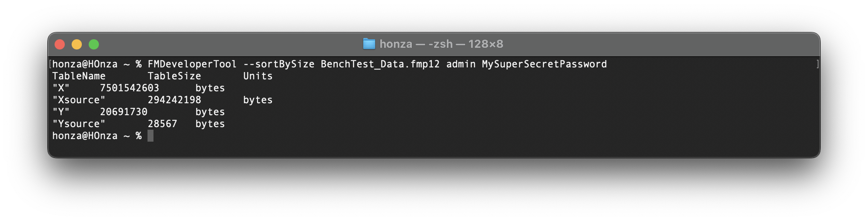
Task: Click the BenchTest_Data.fmp12 filename
Action: tap(380, 64)
